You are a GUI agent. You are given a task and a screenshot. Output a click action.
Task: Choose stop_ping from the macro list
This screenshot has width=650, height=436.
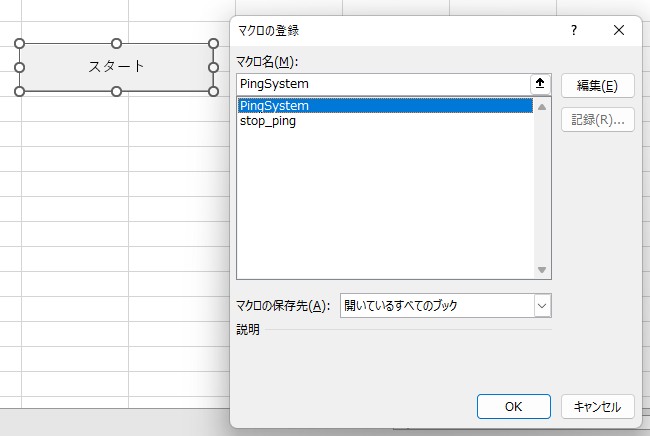268,121
